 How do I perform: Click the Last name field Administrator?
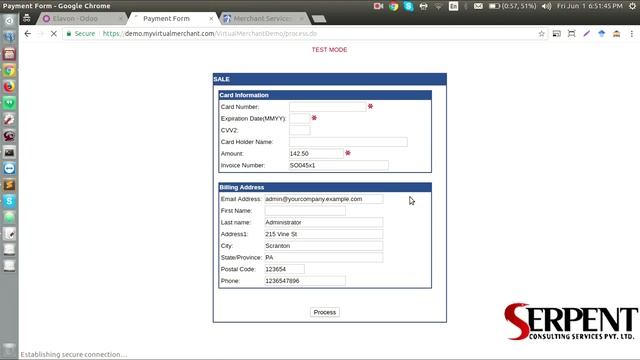click(324, 223)
